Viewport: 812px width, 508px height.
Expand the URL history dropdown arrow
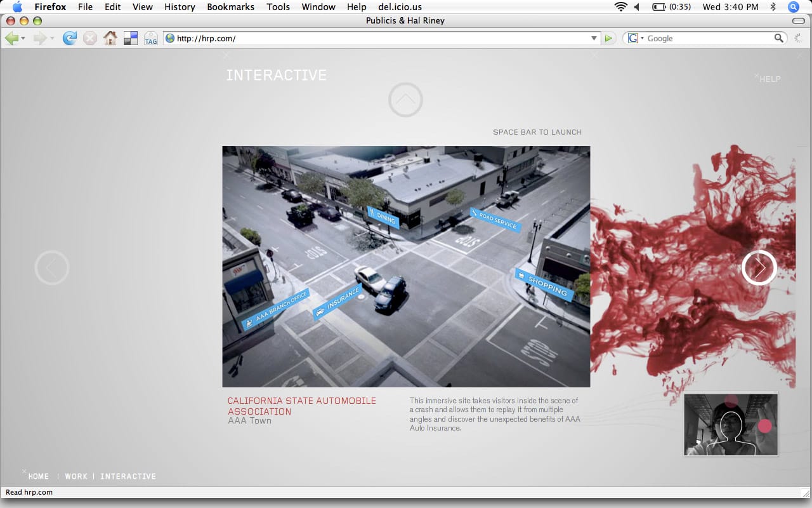tap(594, 39)
